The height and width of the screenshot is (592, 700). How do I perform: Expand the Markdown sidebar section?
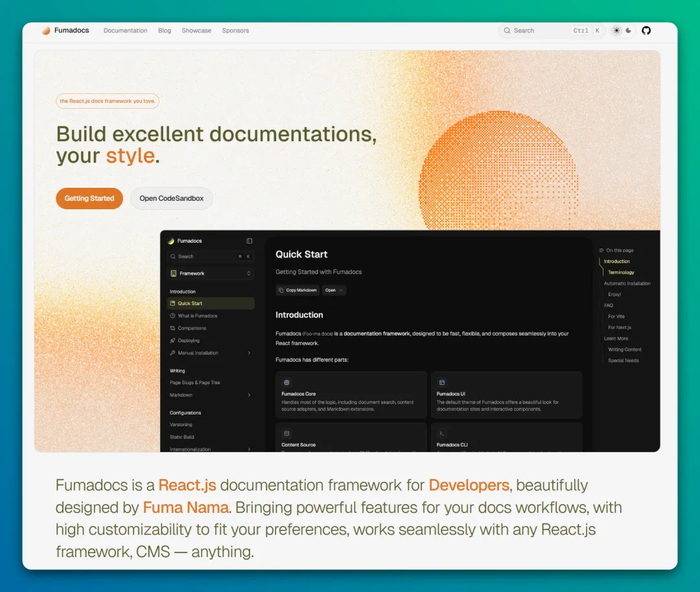[249, 395]
